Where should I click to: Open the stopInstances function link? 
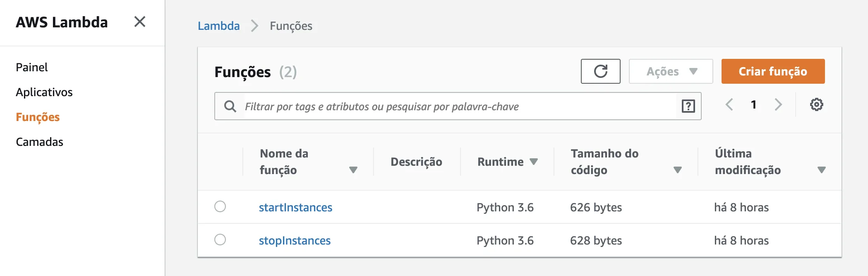pos(295,240)
